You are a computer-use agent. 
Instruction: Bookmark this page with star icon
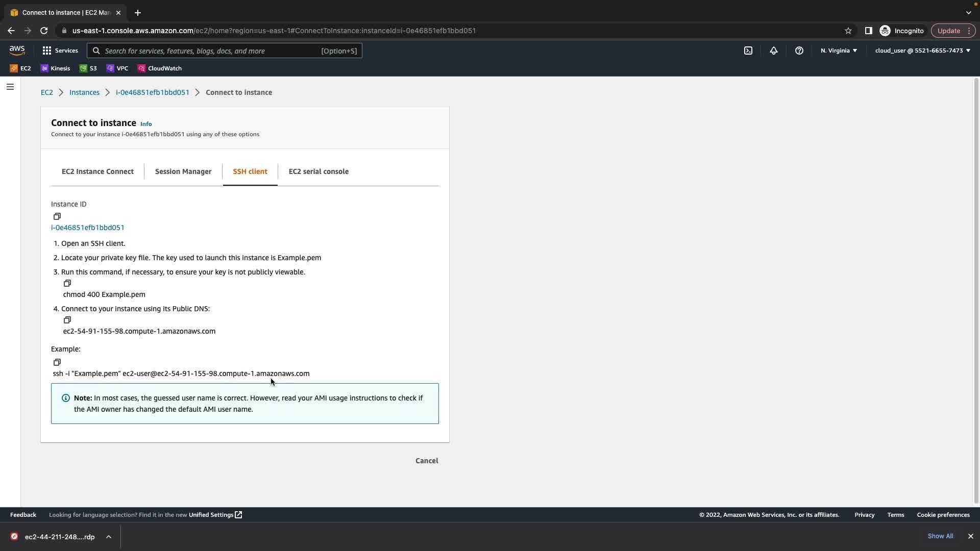(848, 31)
